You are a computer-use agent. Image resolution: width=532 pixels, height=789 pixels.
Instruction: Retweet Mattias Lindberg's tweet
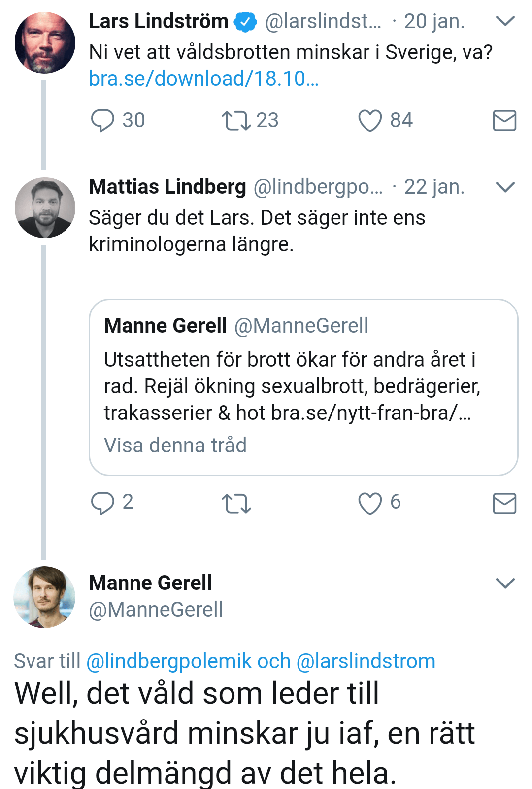coord(236,504)
